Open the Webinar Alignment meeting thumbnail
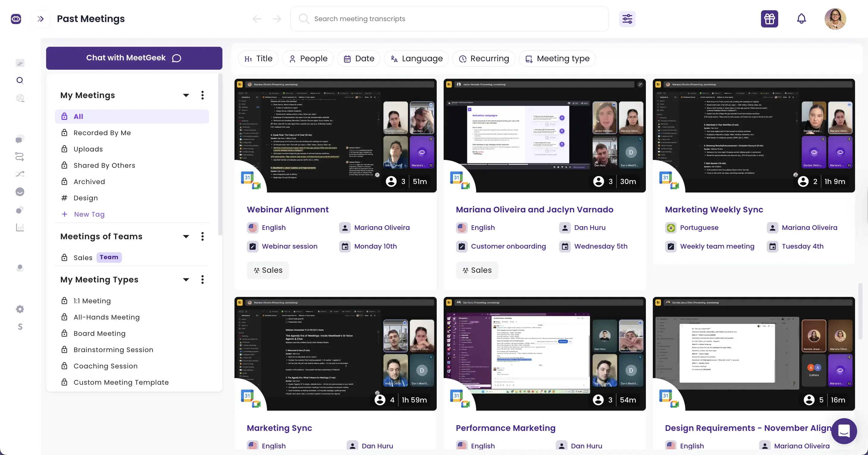Screen dimensions: 868x455 coord(335,135)
